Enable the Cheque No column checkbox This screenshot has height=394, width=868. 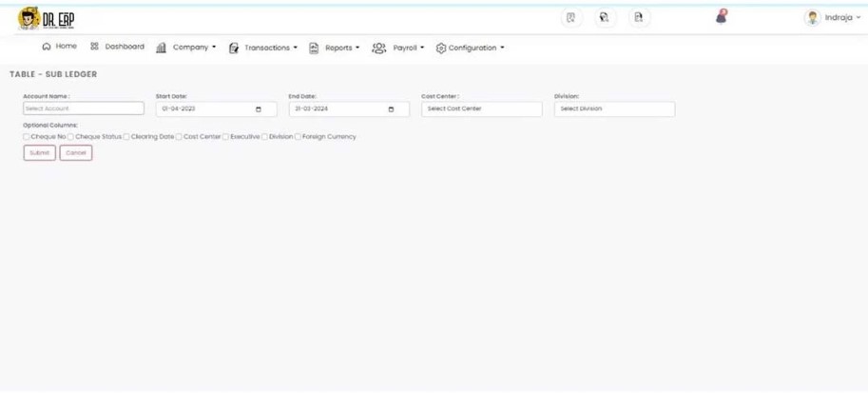click(x=27, y=137)
